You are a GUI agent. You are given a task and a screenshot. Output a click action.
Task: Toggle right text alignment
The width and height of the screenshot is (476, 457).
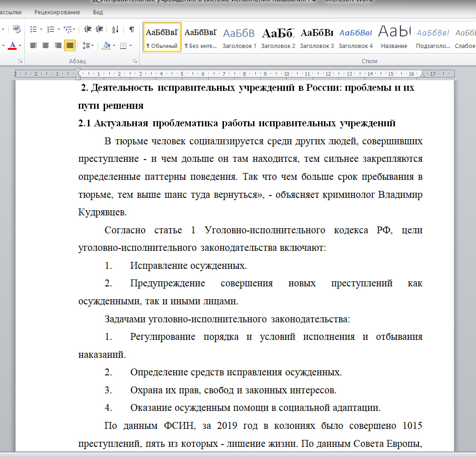point(58,45)
